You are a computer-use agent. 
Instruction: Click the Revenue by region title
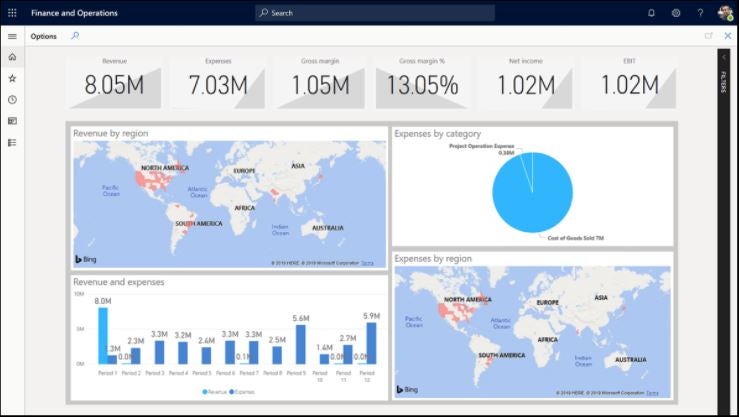click(x=110, y=133)
